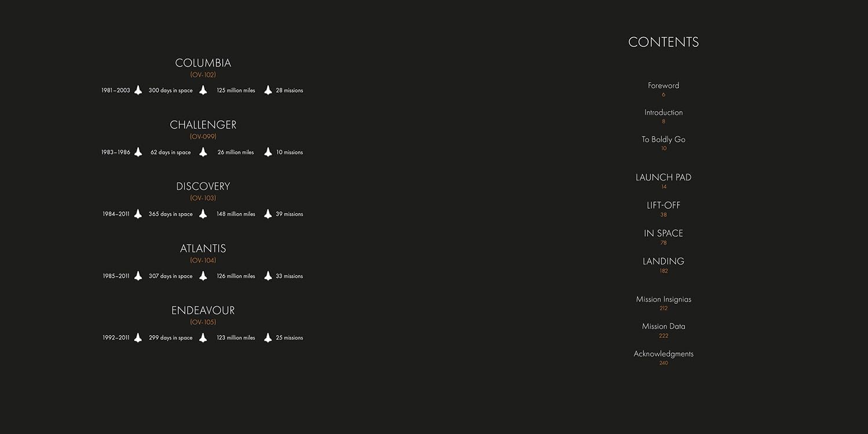Click the shuttle icon after "1992–2011"
This screenshot has height=434, width=868.
pos(138,337)
